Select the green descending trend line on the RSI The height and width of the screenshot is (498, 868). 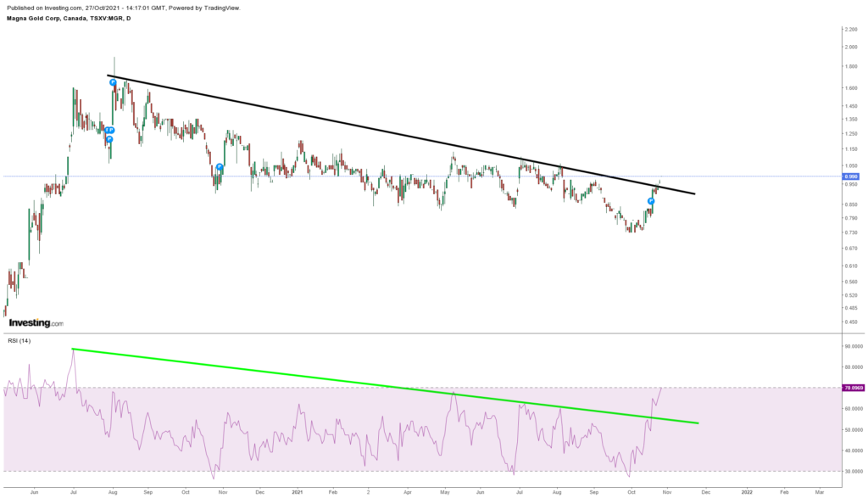386,386
